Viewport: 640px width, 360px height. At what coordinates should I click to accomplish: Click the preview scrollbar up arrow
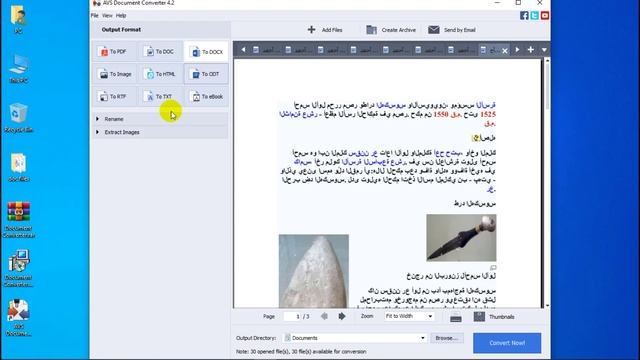(547, 61)
